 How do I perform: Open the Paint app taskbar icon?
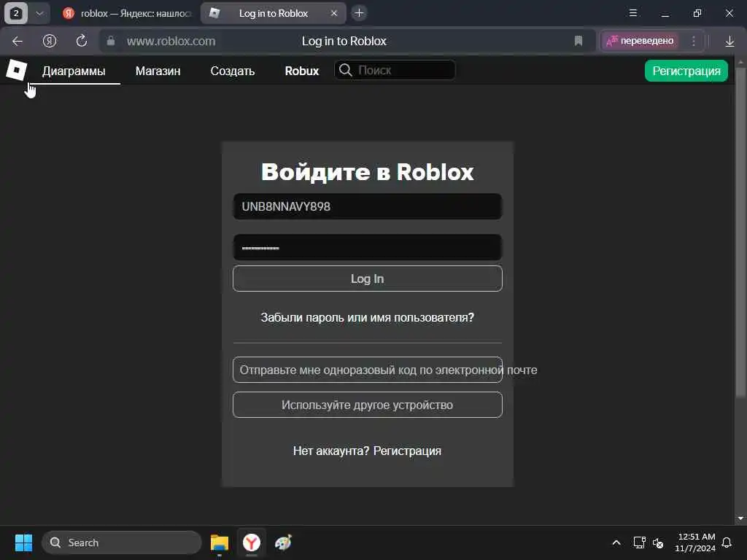[284, 542]
